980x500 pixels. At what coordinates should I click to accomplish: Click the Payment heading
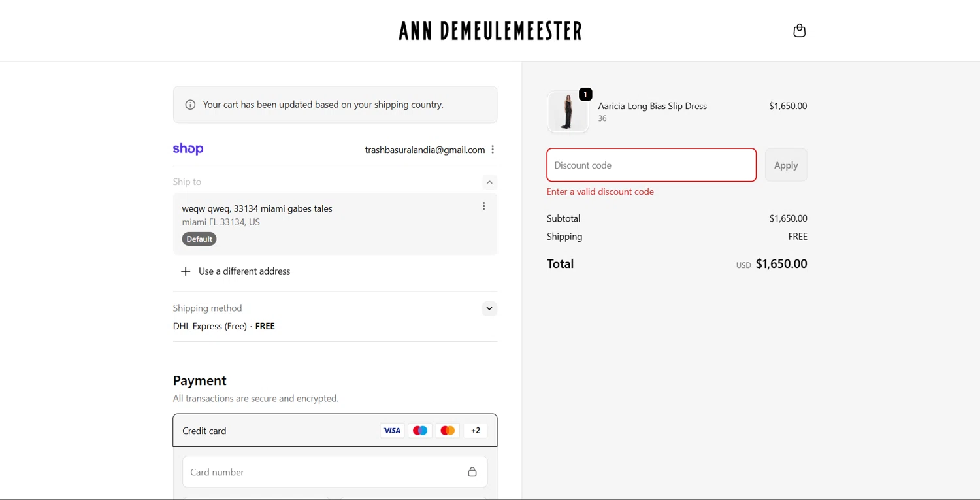tap(200, 380)
